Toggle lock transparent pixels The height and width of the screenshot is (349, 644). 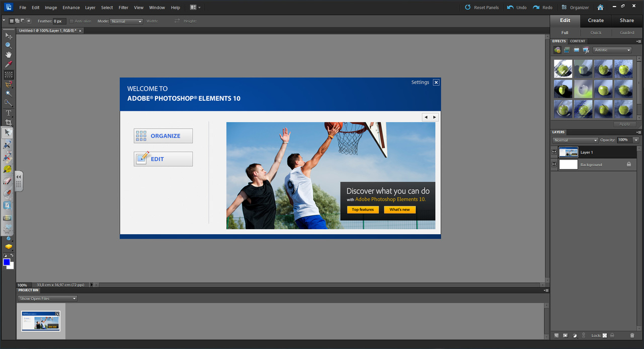[x=605, y=335]
